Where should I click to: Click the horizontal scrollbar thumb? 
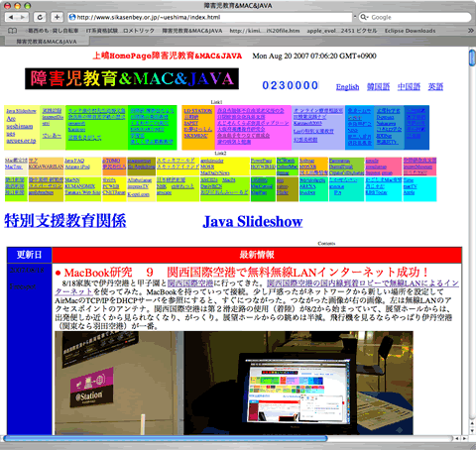click(166, 438)
